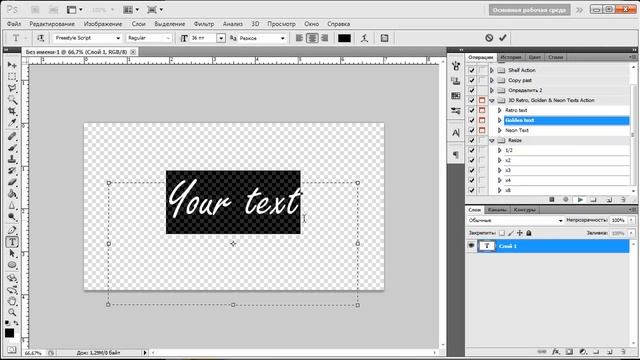The width and height of the screenshot is (640, 360).
Task: Select the Lasso tool
Action: coord(12,88)
